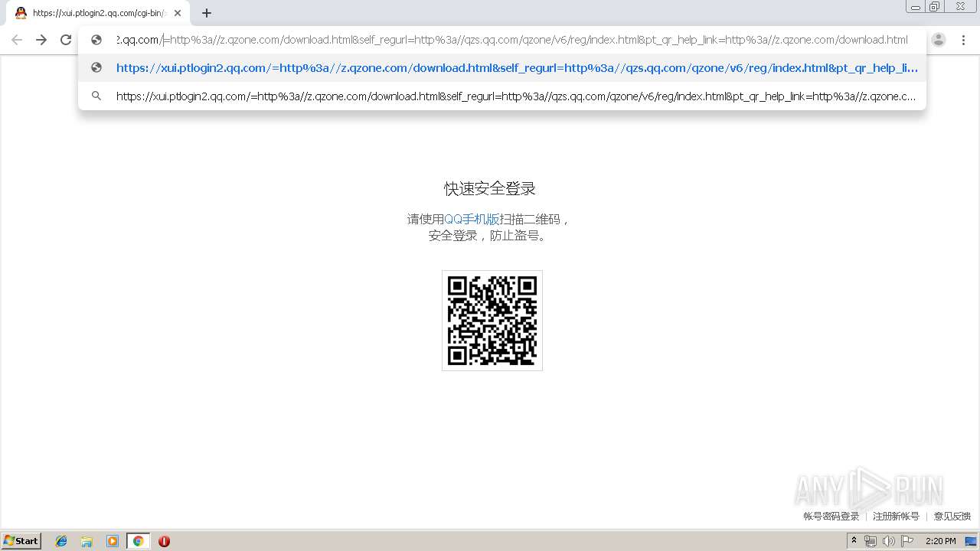980x551 pixels.
Task: Click the address bar URL field
Action: click(513, 40)
